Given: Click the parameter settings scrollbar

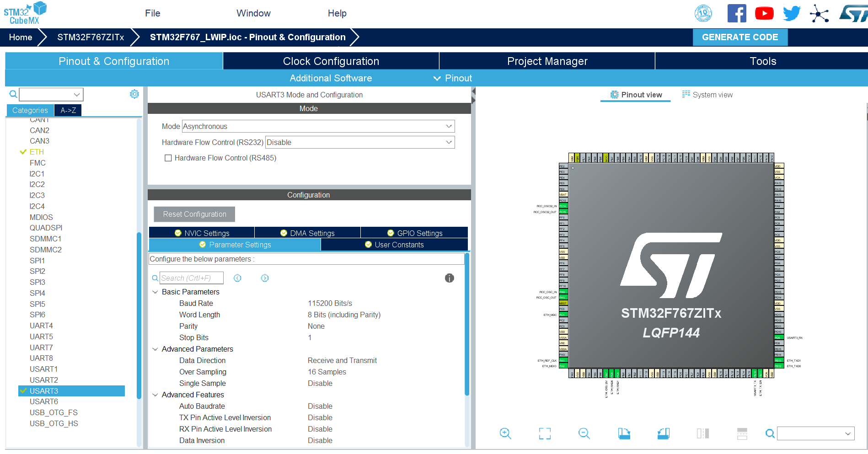Looking at the screenshot, I should click(467, 324).
